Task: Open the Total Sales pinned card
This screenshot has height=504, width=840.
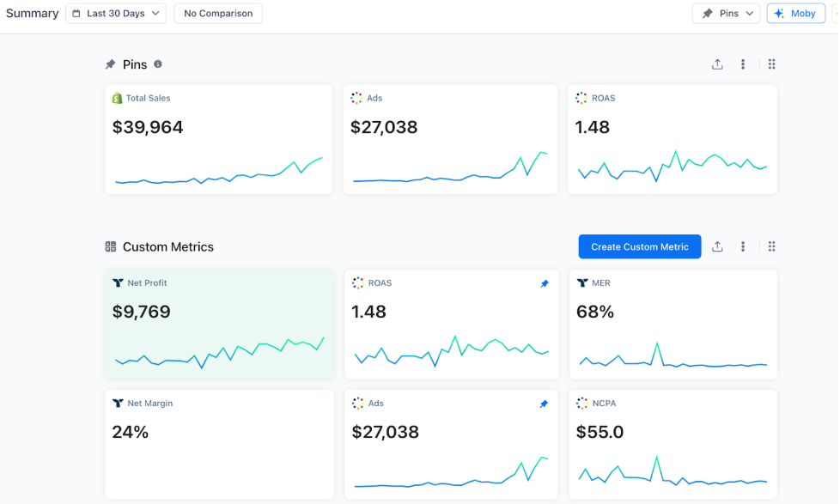Action: tap(218, 139)
